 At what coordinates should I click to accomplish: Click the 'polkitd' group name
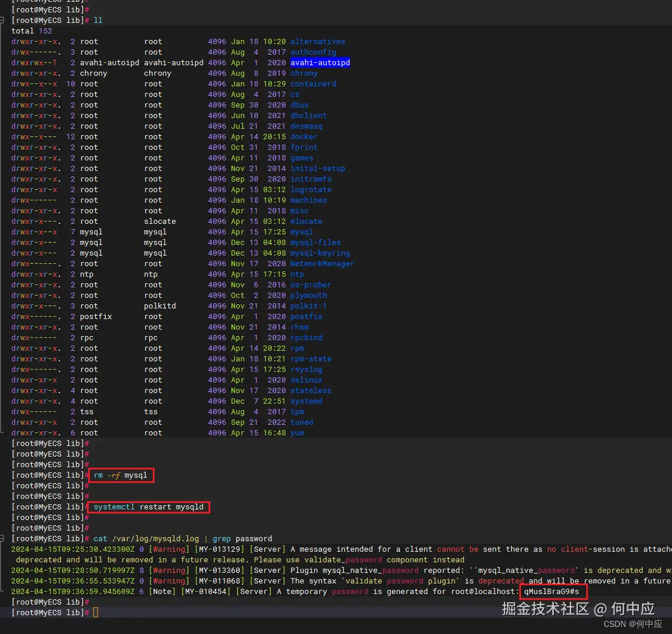[x=160, y=306]
